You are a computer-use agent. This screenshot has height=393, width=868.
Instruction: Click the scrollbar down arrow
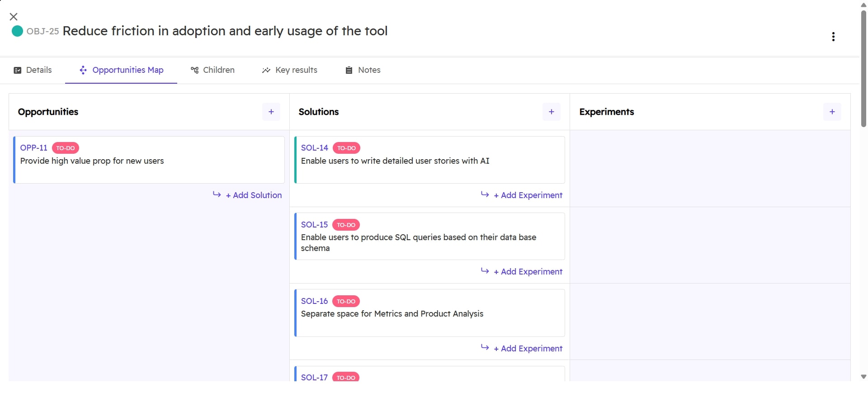click(863, 377)
